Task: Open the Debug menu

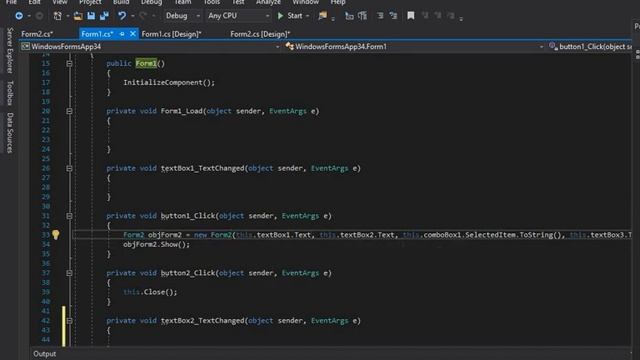Action: [151, 2]
